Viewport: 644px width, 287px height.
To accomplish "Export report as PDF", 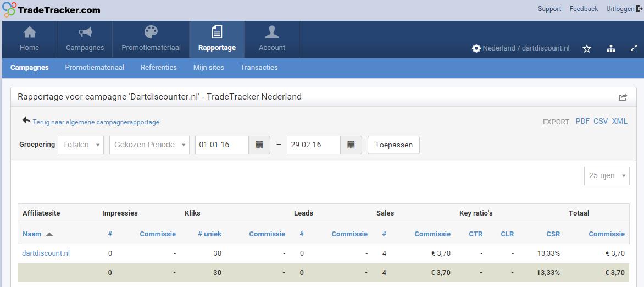I will [582, 122].
